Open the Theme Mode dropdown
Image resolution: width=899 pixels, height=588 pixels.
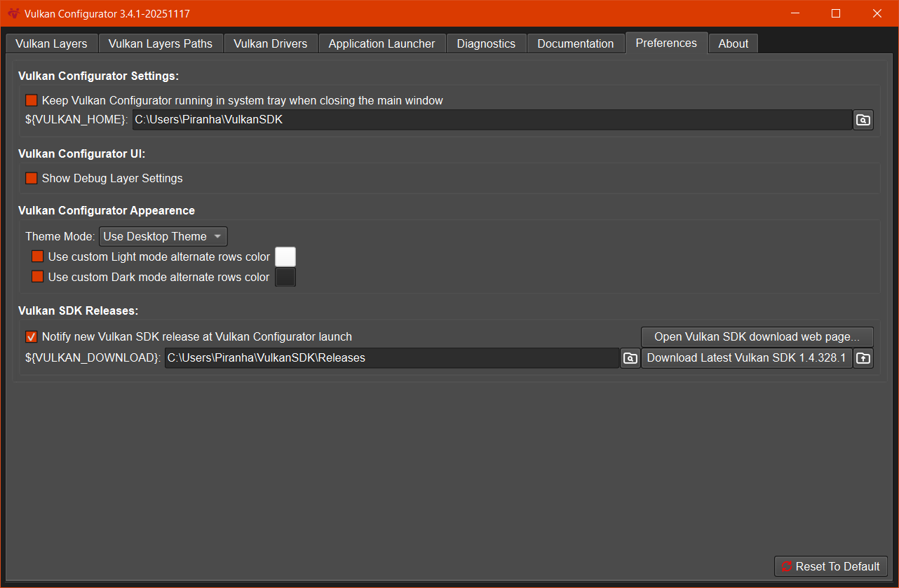[x=163, y=236]
